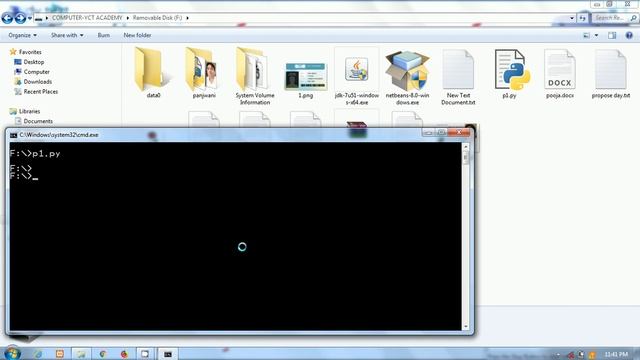Open Google Chrome from taskbar

tap(103, 354)
